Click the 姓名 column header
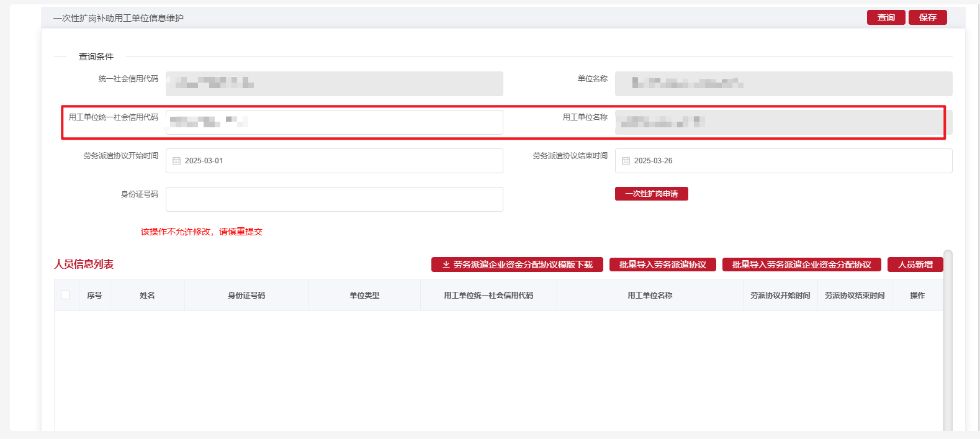This screenshot has height=439, width=980. [147, 296]
